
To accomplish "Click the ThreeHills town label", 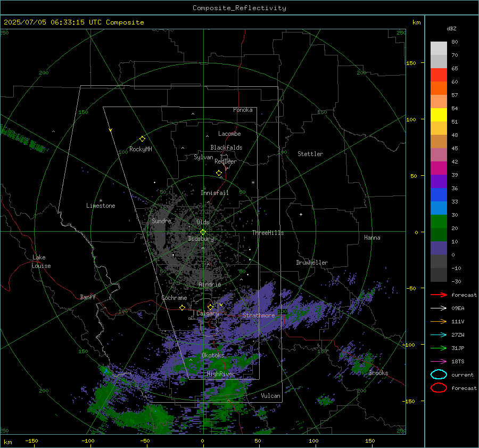I will [268, 233].
